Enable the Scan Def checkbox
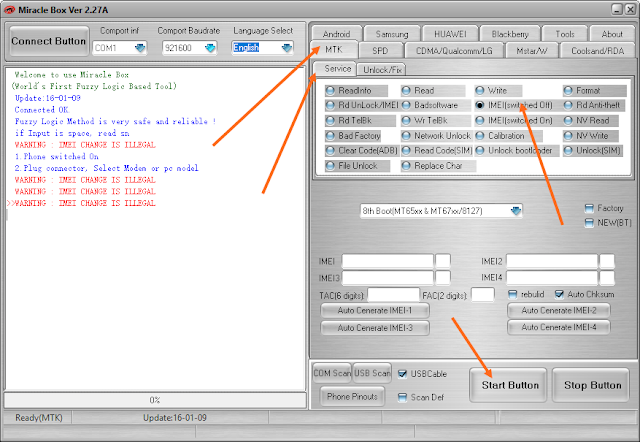The height and width of the screenshot is (442, 640). (402, 397)
